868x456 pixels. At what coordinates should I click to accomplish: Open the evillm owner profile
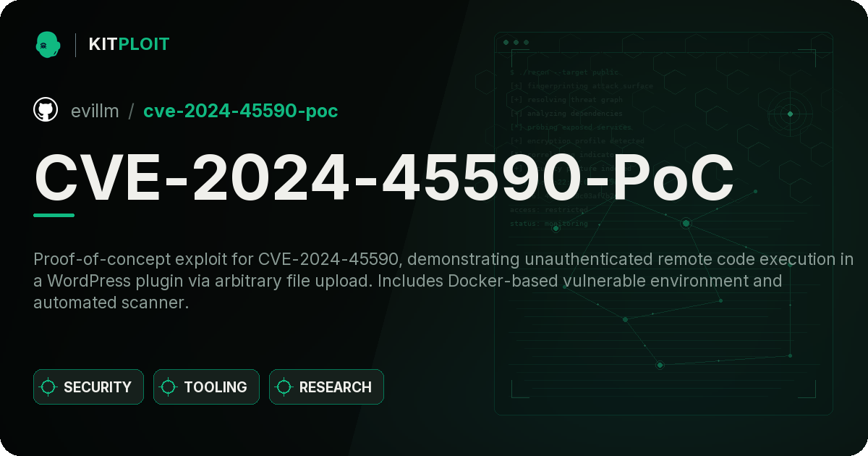(95, 111)
